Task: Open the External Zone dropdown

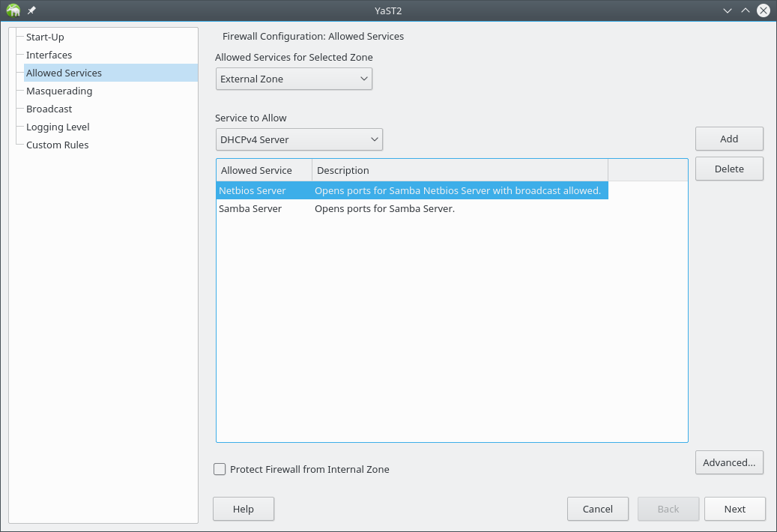Action: click(294, 79)
